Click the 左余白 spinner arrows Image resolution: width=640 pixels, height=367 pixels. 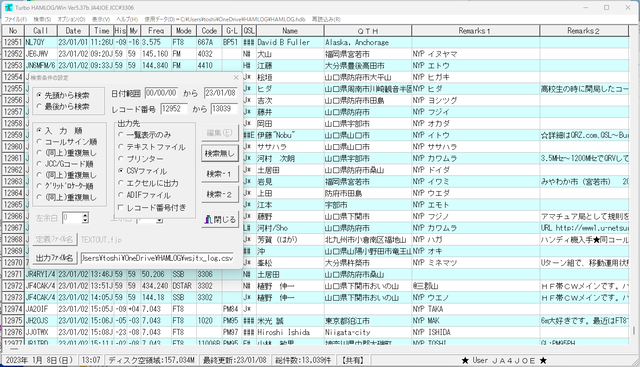(x=85, y=218)
